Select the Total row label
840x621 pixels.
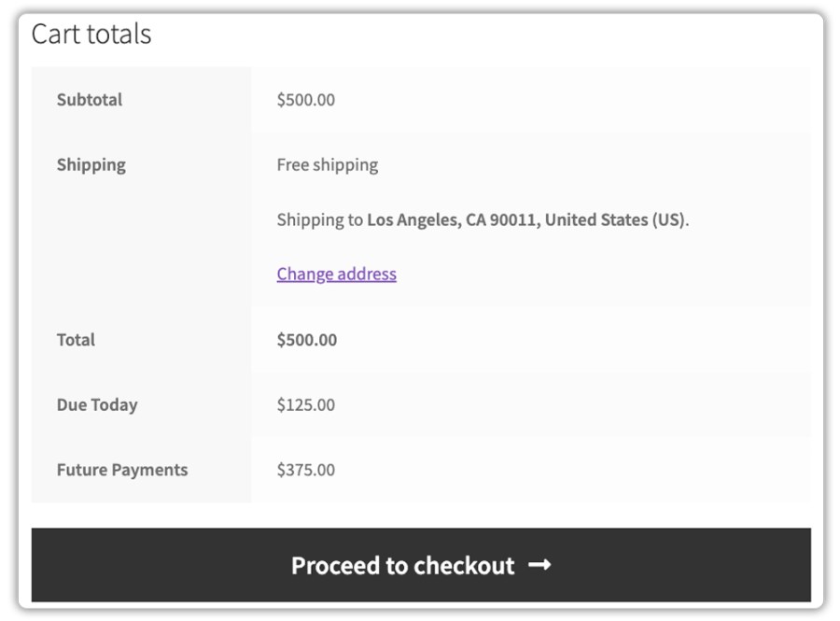pos(76,340)
